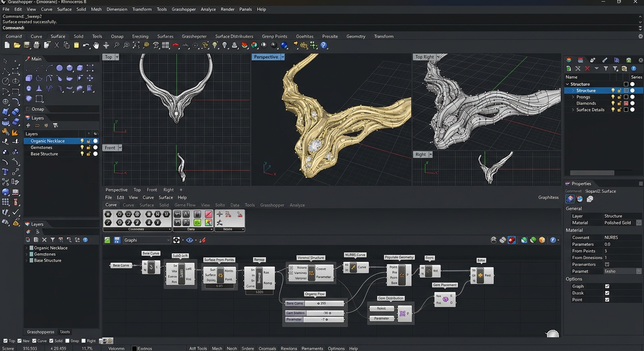644x351 pixels.
Task: Open the Perspective viewport dropdown menu
Action: pyautogui.click(x=282, y=57)
